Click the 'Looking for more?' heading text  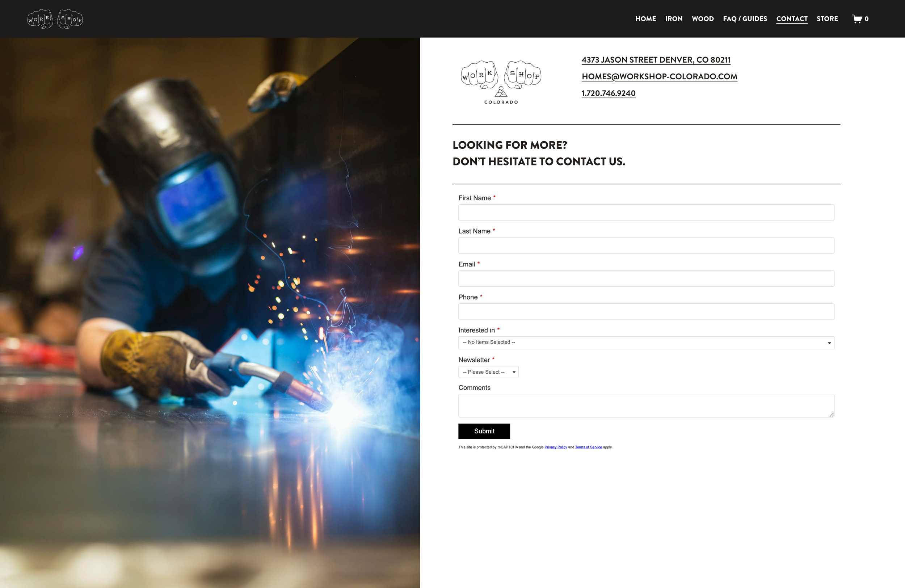coord(510,145)
